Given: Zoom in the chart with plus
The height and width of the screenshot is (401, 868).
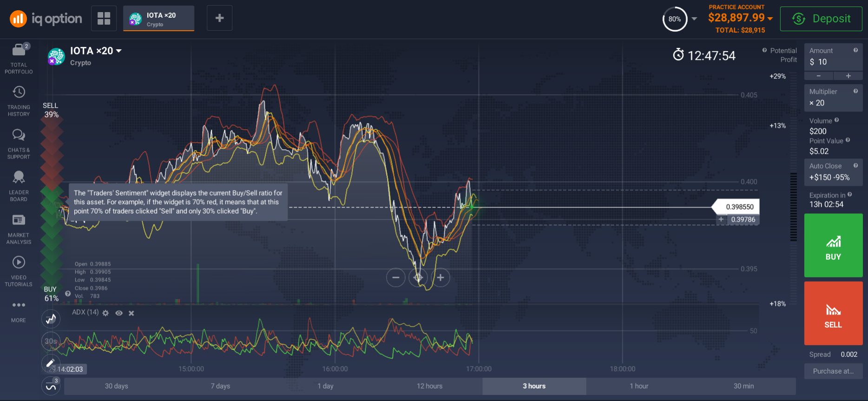Looking at the screenshot, I should click(440, 277).
